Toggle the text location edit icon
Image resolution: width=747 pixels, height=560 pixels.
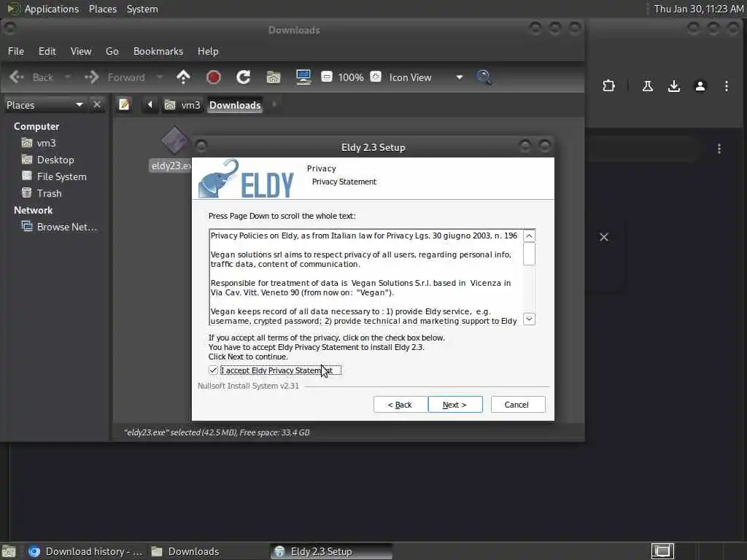click(124, 105)
